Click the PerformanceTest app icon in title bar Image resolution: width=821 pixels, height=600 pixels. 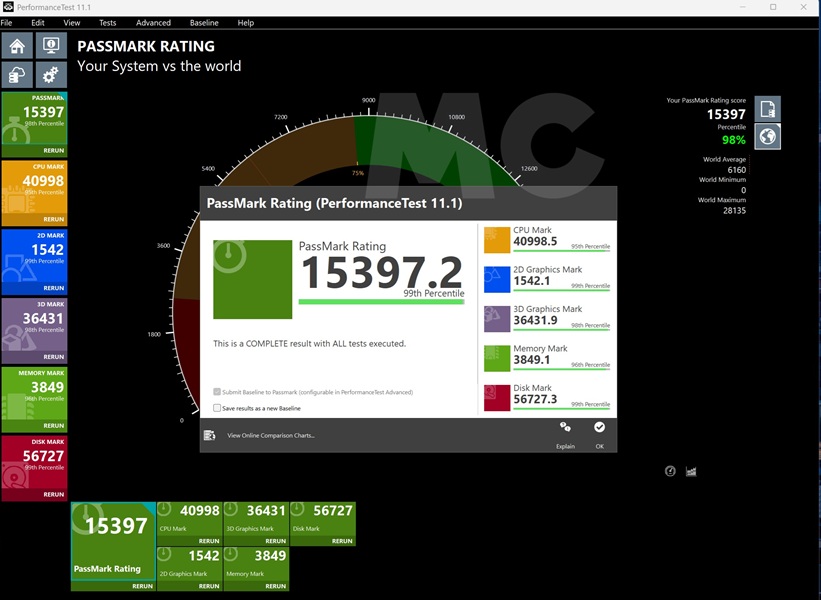click(x=8, y=7)
